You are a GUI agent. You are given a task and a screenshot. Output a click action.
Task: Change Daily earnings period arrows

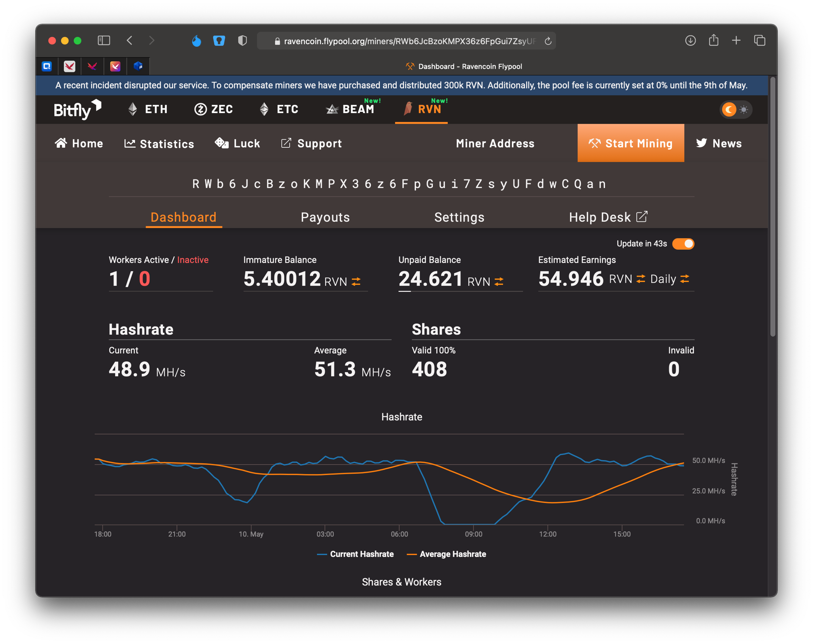(x=685, y=279)
